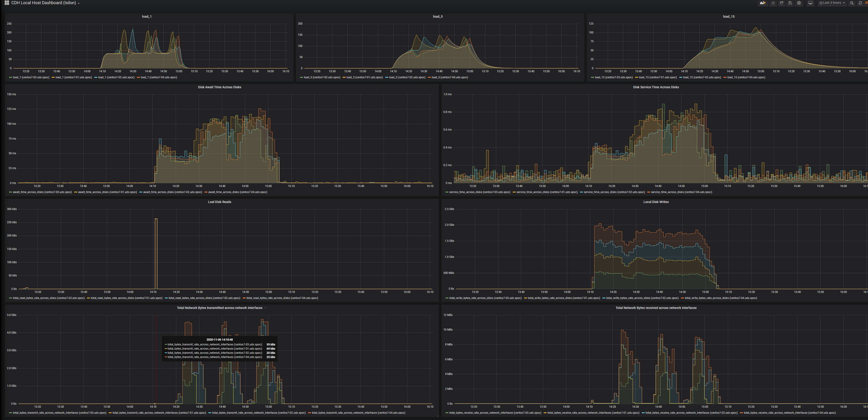This screenshot has height=420, width=868.
Task: Zoom out the time range
Action: (852, 3)
